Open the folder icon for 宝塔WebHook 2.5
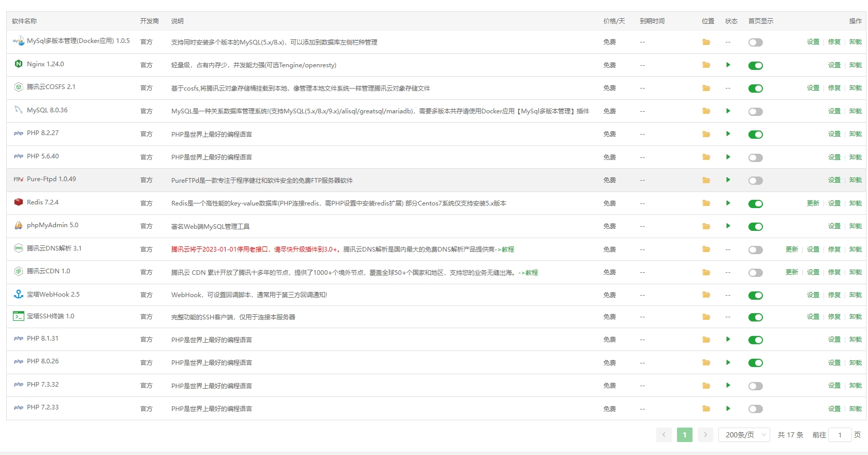 tap(706, 295)
